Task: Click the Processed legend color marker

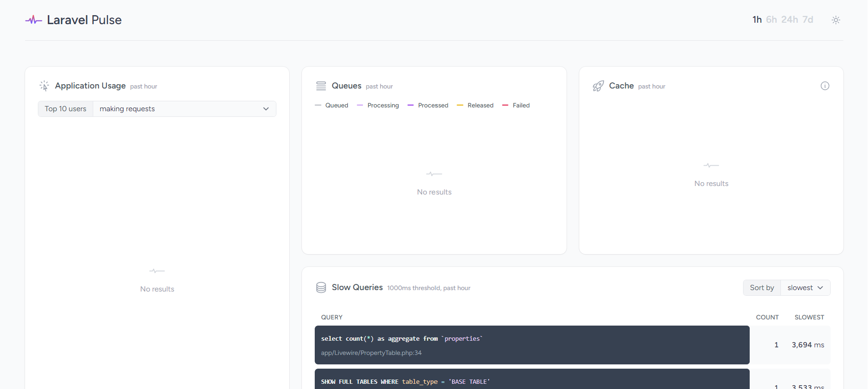Action: [x=410, y=106]
